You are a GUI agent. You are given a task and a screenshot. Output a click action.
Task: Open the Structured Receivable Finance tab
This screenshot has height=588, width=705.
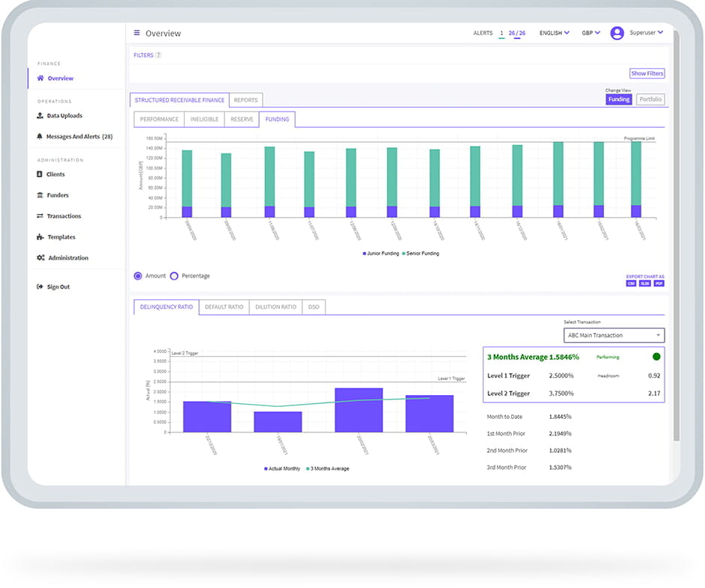(180, 100)
